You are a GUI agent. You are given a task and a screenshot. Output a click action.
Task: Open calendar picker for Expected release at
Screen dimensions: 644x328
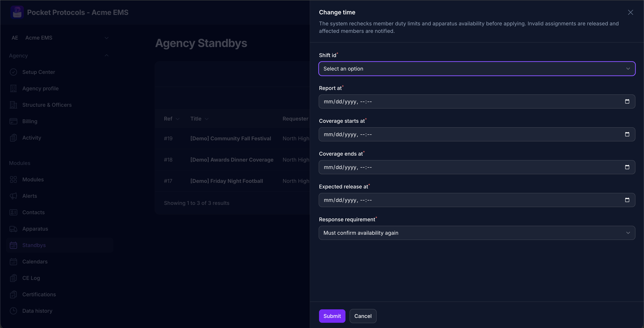point(627,200)
